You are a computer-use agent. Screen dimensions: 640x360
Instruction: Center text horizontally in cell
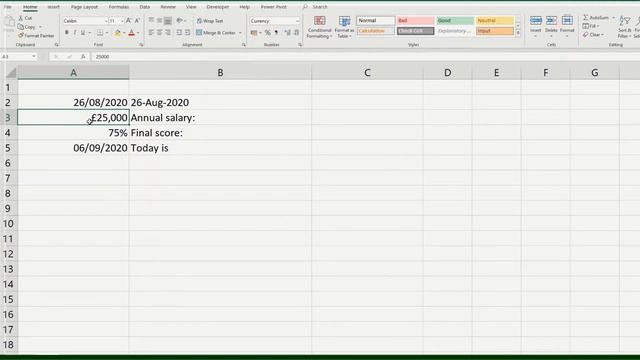(x=160, y=33)
